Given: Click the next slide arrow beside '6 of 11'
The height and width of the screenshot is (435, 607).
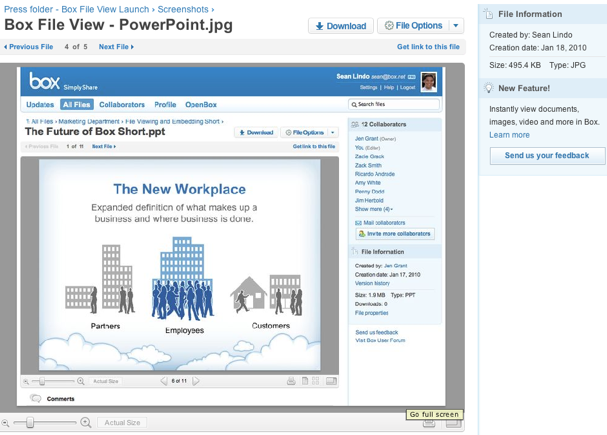Looking at the screenshot, I should tap(196, 381).
